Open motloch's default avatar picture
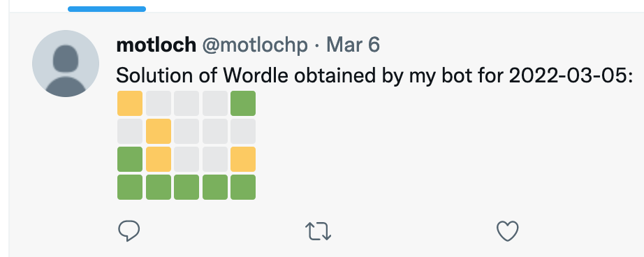Screen dimensions: 644x257 (x=66, y=64)
